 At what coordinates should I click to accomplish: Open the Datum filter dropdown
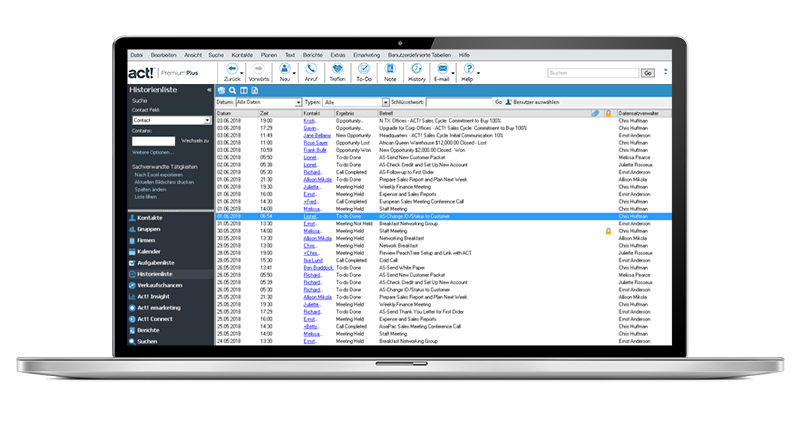pos(298,103)
